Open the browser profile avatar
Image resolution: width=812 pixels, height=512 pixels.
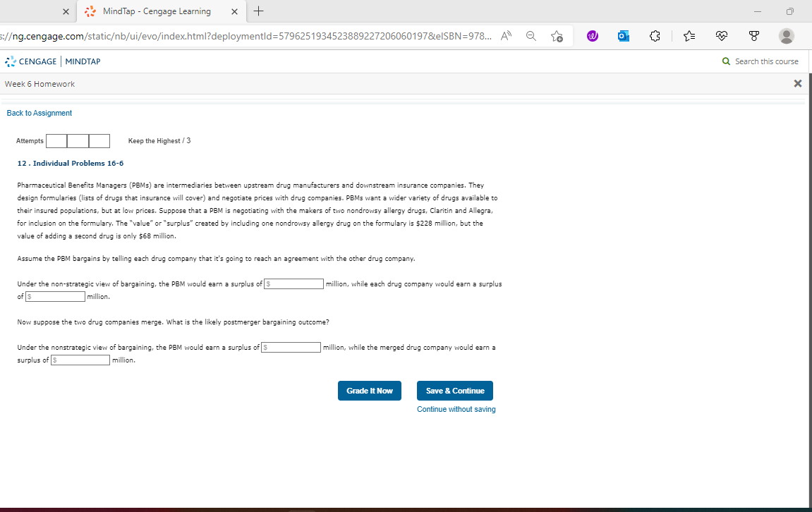coord(786,36)
